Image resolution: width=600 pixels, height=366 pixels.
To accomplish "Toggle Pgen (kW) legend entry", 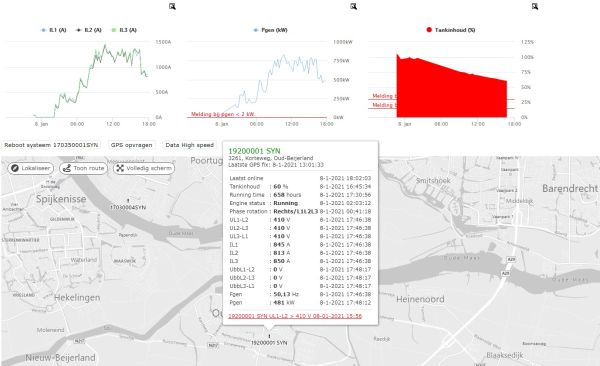I will pyautogui.click(x=271, y=30).
